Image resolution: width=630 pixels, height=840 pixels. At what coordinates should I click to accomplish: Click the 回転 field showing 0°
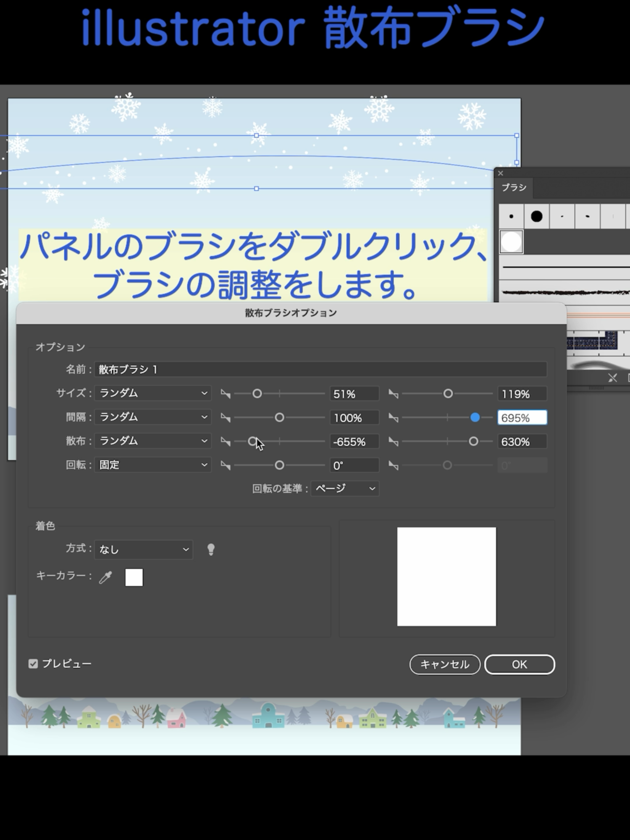pos(354,466)
